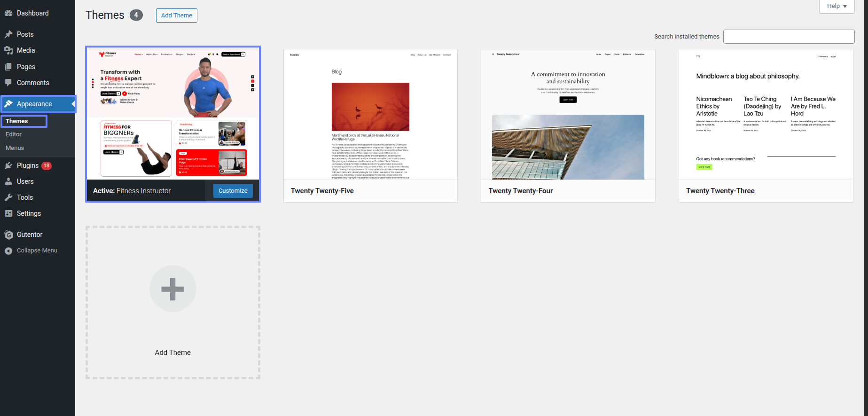The width and height of the screenshot is (868, 416).
Task: Click the Pages icon in sidebar
Action: (x=8, y=67)
